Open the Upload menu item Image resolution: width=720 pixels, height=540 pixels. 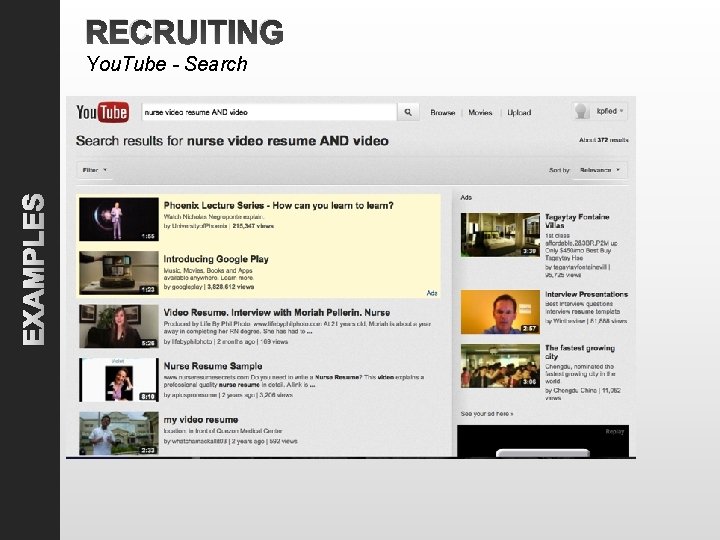[519, 112]
